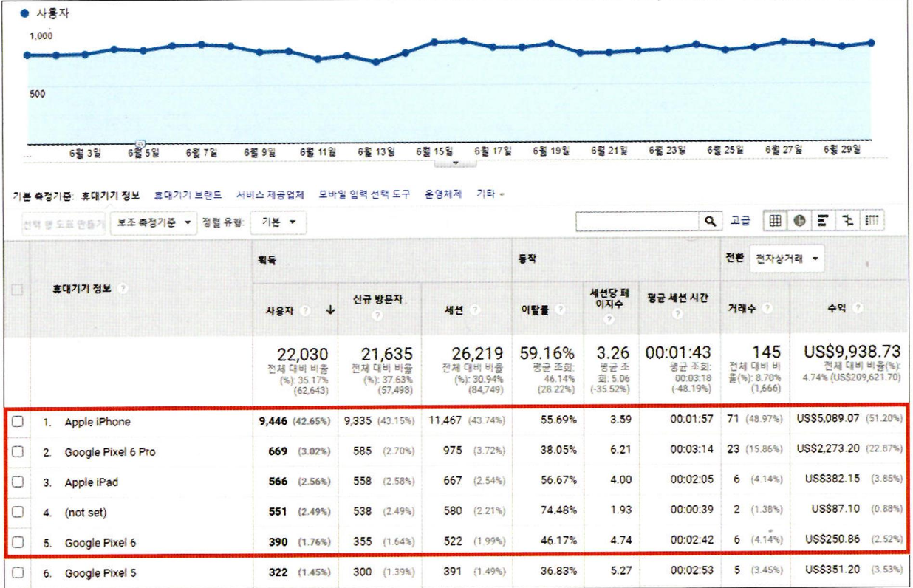Switch to performance bar view icon
The width and height of the screenshot is (913, 588).
coord(822,221)
